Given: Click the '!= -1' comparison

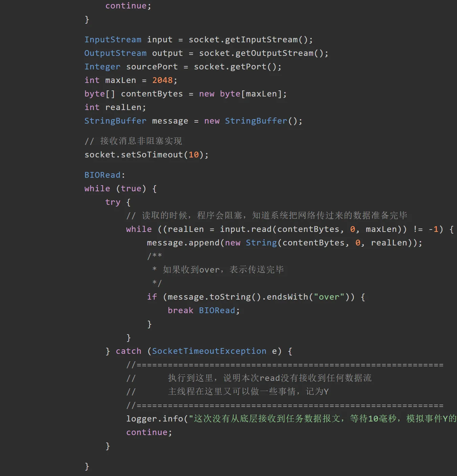Looking at the screenshot, I should (x=425, y=229).
